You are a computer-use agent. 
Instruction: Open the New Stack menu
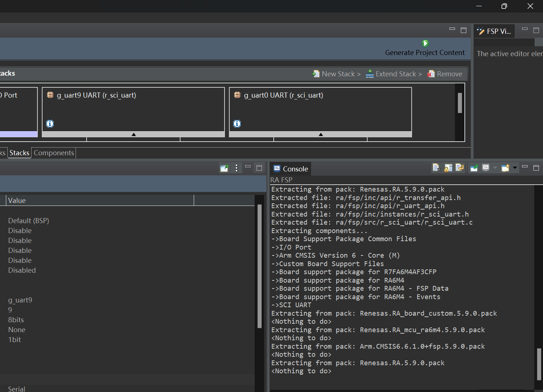coord(336,74)
